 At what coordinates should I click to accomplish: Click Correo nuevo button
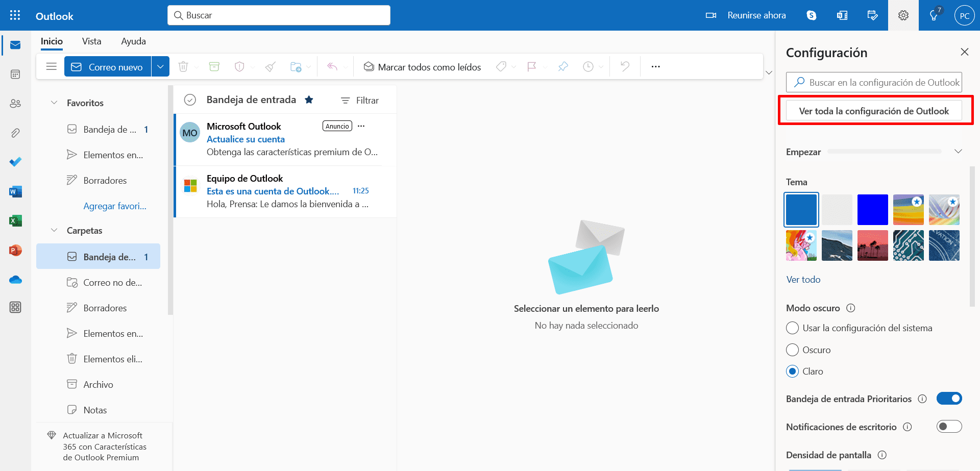(x=108, y=66)
